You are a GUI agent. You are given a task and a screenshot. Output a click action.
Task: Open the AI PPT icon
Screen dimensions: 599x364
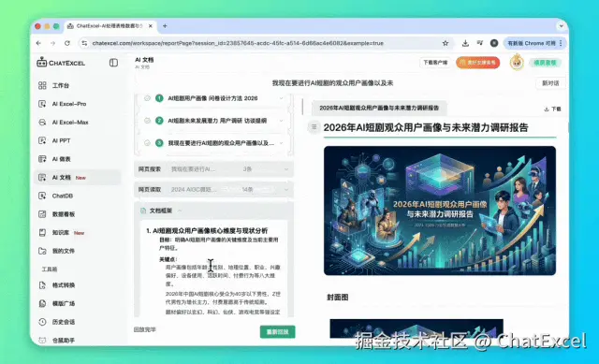tap(42, 140)
